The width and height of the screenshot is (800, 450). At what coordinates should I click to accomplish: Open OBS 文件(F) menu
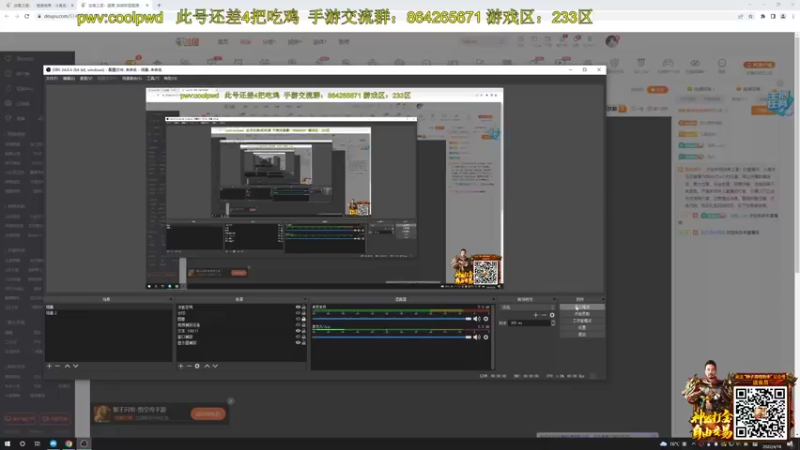[x=52, y=79]
